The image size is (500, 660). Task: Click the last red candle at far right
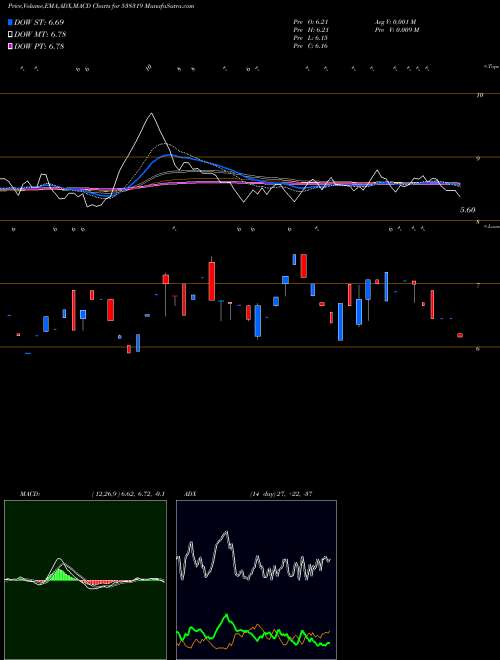460,335
